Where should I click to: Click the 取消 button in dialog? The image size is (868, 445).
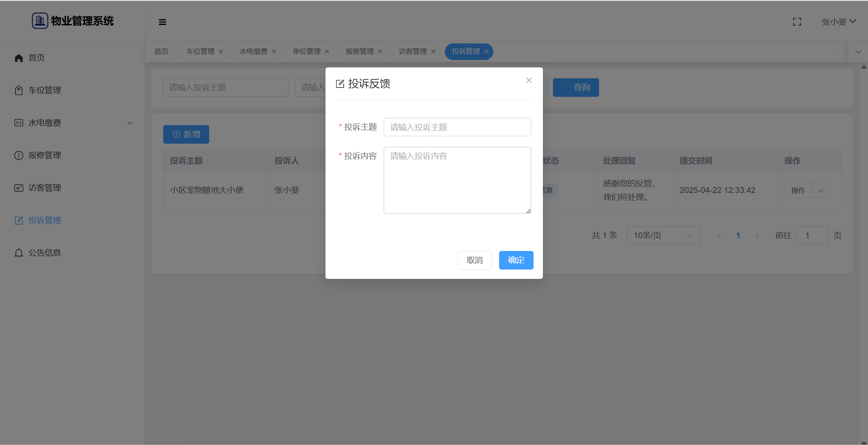point(474,260)
